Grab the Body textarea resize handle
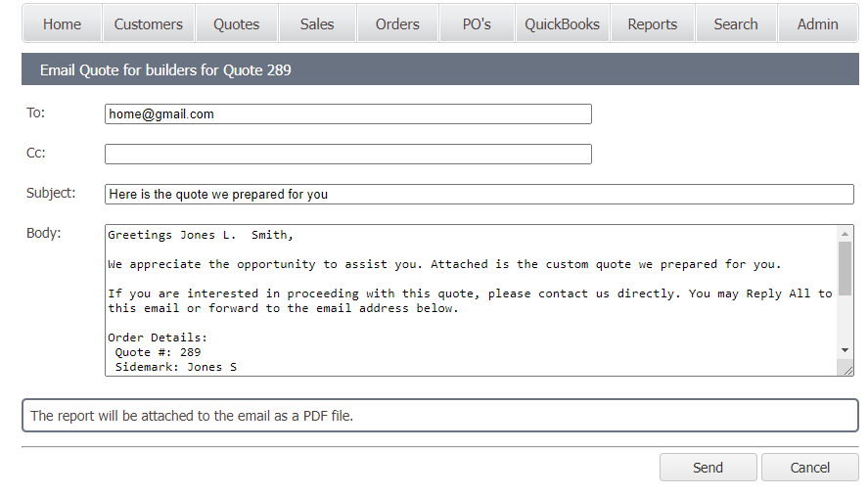 (847, 370)
